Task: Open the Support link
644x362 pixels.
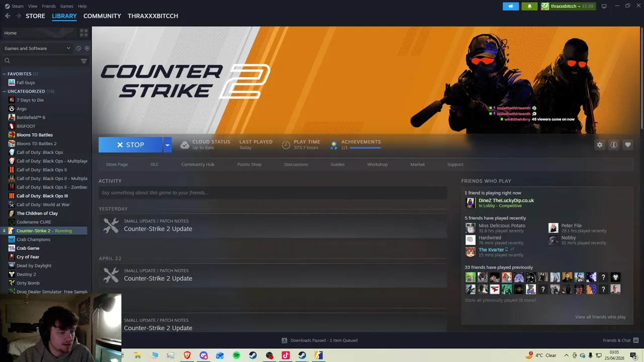Action: pos(455,164)
